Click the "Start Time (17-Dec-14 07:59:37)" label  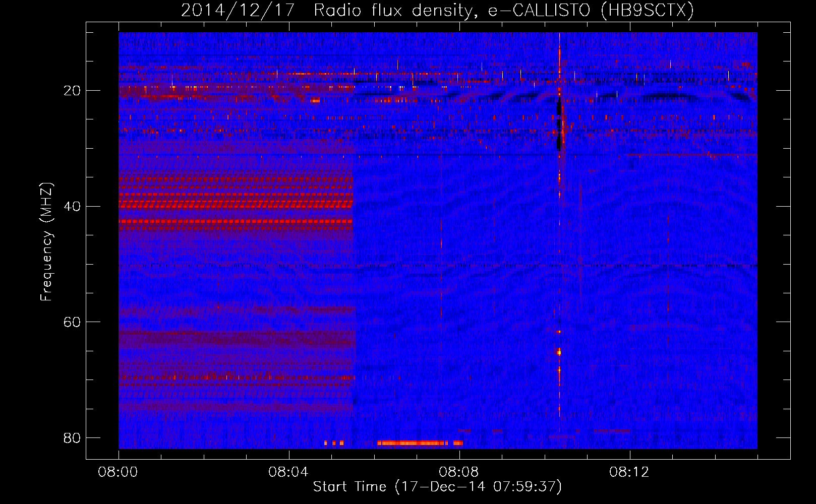[x=437, y=487]
